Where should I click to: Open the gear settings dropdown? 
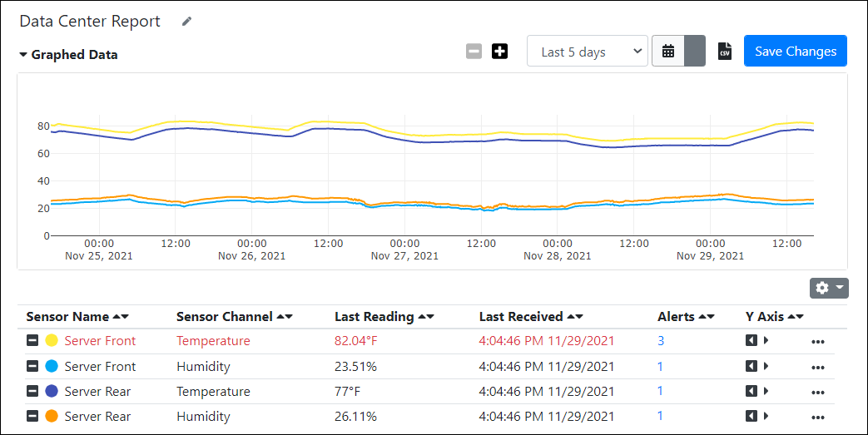click(x=829, y=288)
